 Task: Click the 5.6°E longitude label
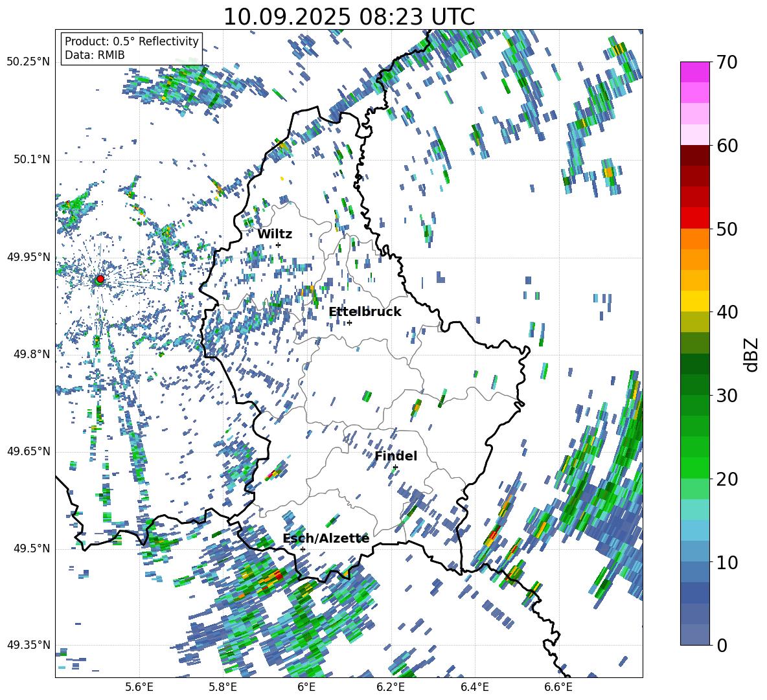pyautogui.click(x=139, y=688)
